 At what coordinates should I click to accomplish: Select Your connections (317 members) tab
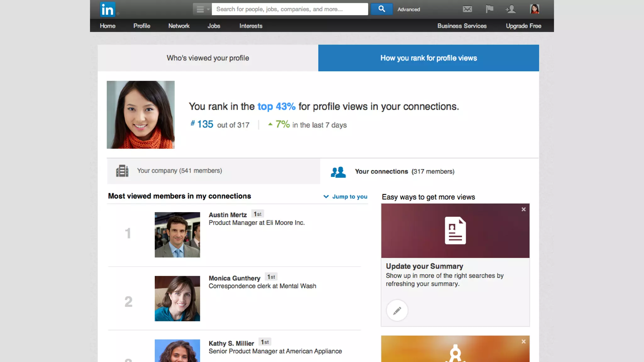pos(404,172)
